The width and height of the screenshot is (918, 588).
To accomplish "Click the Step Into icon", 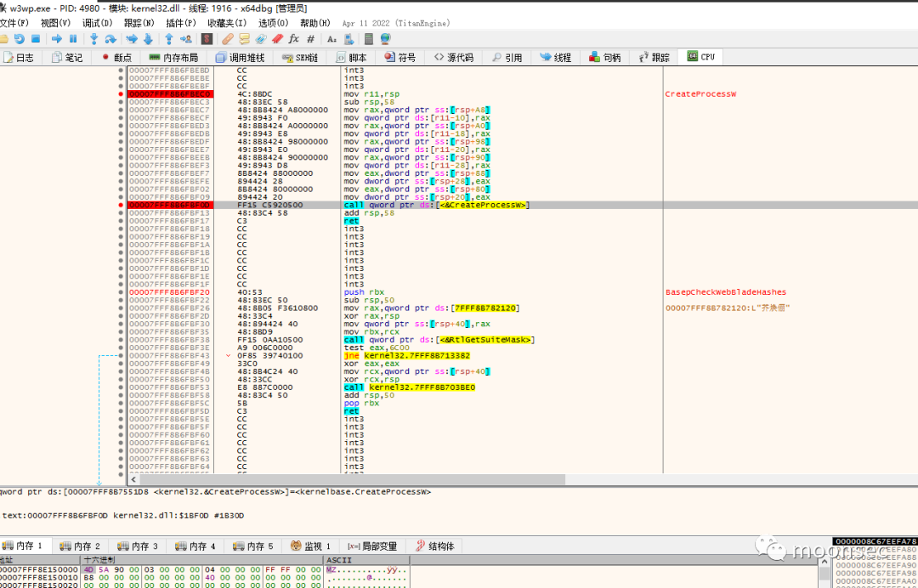I will click(93, 39).
